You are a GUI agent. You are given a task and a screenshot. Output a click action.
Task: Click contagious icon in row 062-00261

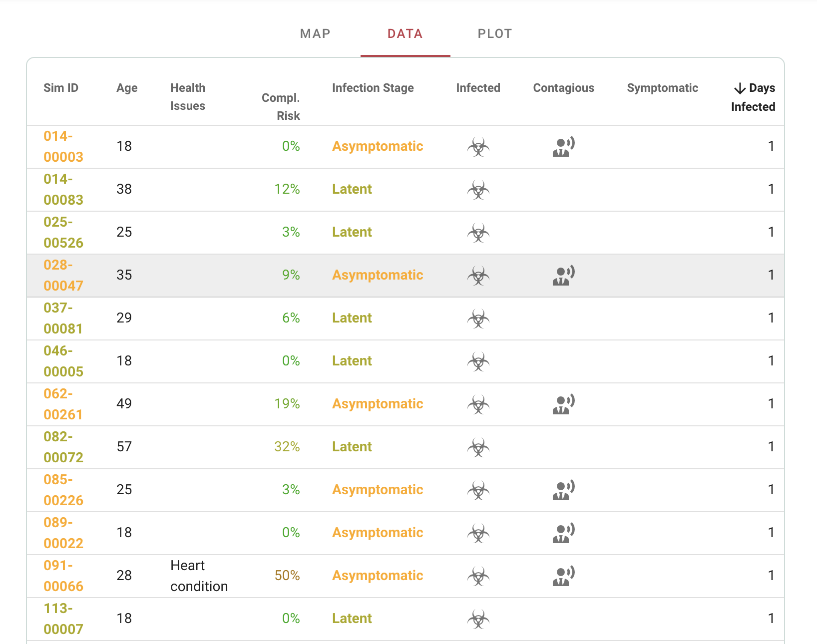563,404
